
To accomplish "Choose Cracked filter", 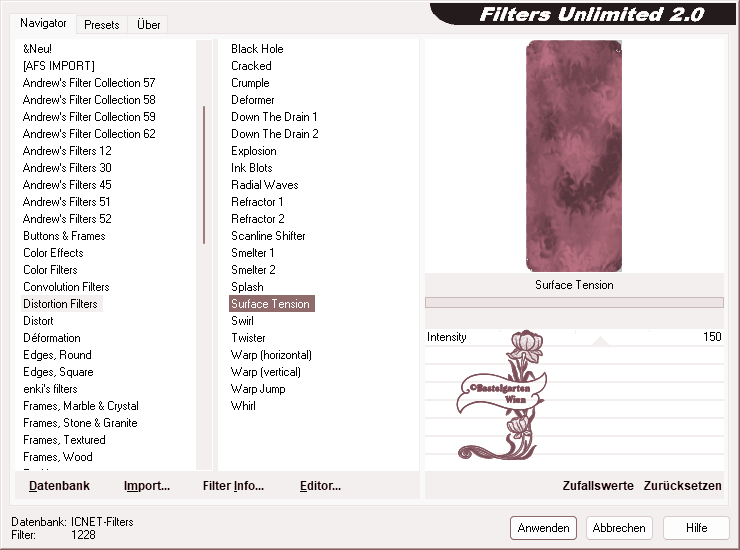I will point(251,66).
